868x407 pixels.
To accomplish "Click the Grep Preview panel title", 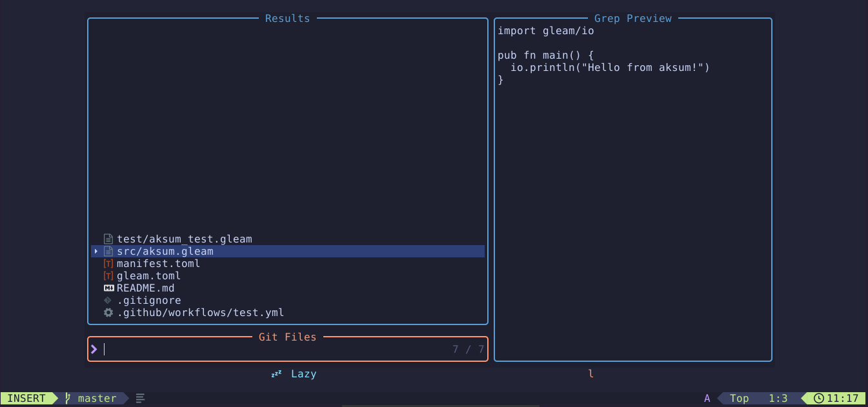I will (632, 18).
